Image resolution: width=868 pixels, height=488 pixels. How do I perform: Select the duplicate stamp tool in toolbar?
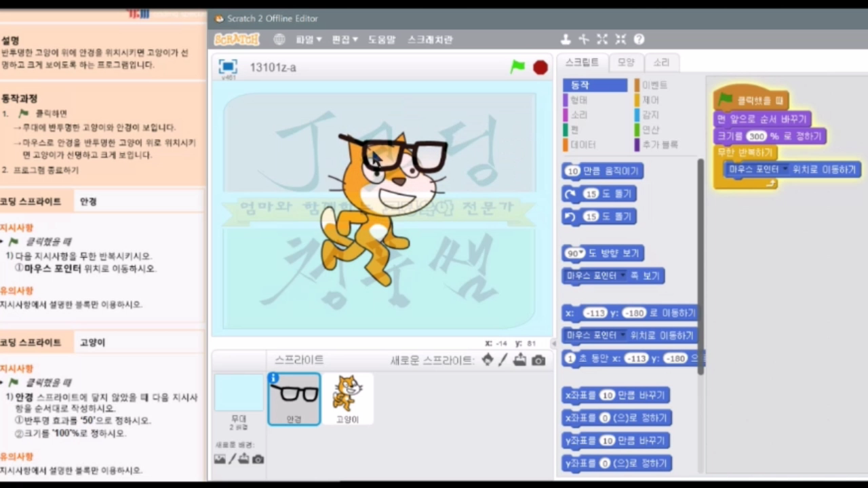[566, 39]
